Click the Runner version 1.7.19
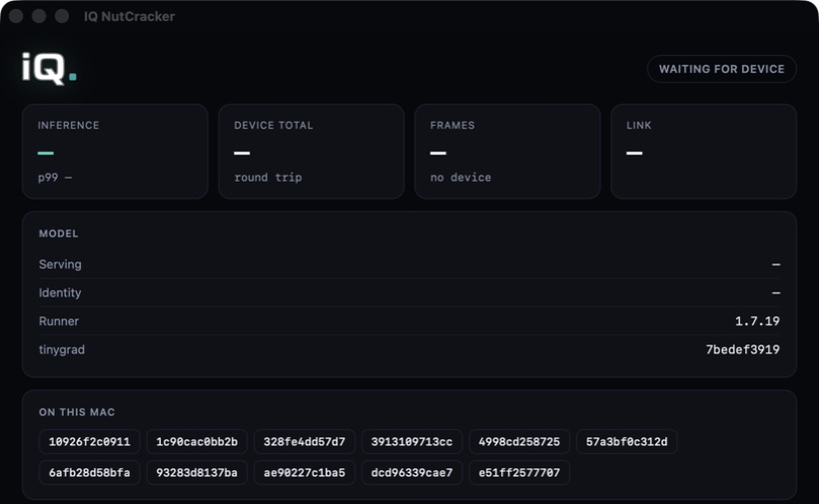This screenshot has width=819, height=504. pyautogui.click(x=757, y=321)
